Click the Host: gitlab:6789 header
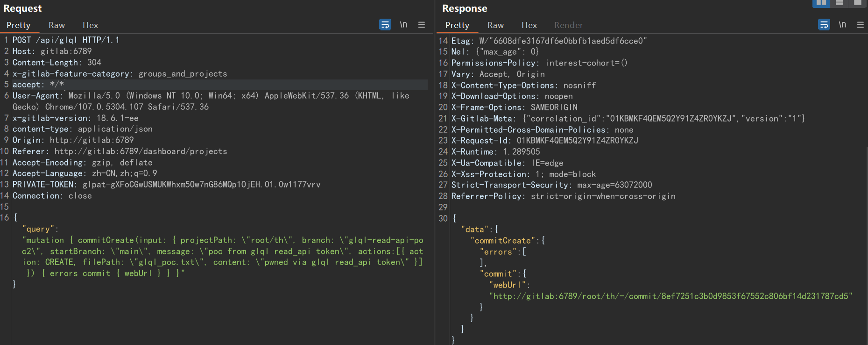 pos(52,51)
